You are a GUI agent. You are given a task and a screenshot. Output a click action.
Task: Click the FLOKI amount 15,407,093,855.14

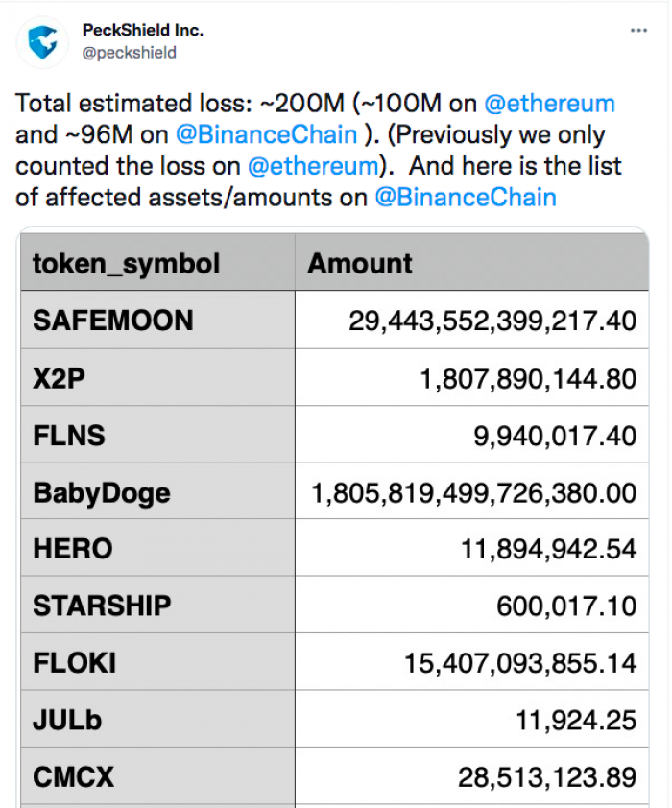coord(520,663)
